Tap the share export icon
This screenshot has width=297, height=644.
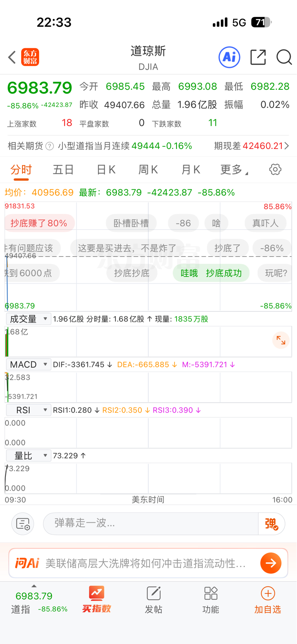(258, 57)
